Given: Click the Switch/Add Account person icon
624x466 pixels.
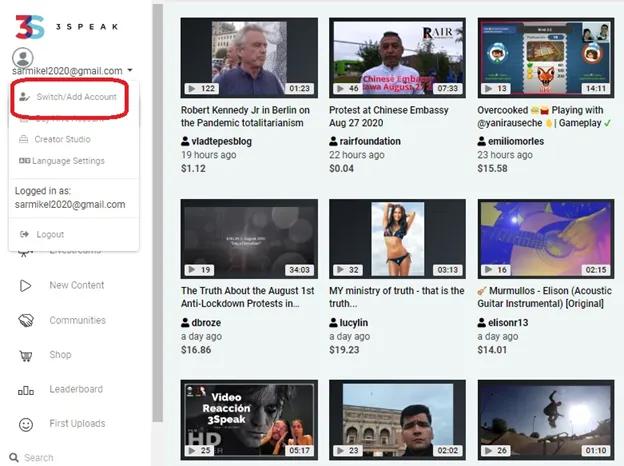Looking at the screenshot, I should tap(25, 97).
